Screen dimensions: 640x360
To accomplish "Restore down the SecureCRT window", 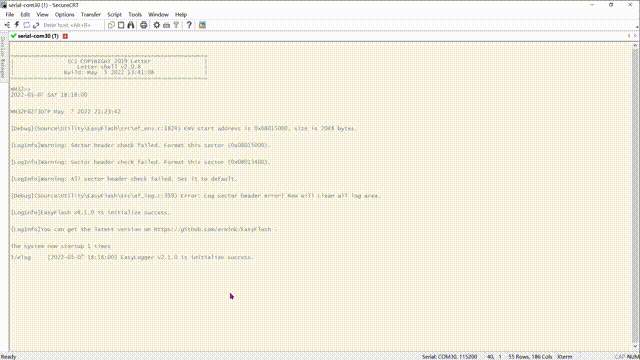I will click(x=611, y=5).
